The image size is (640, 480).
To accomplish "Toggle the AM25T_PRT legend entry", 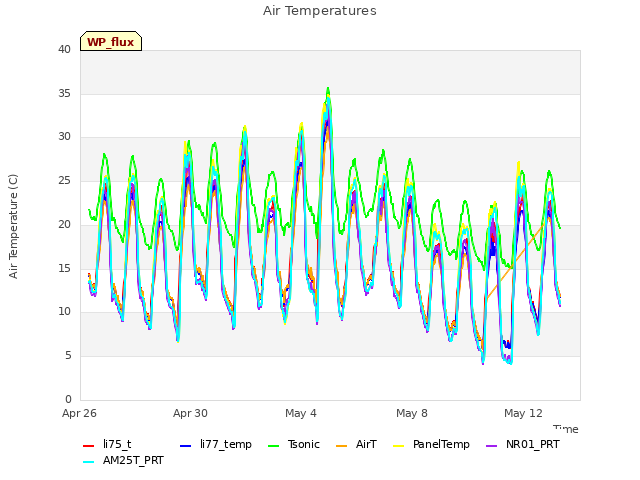I will [x=123, y=461].
